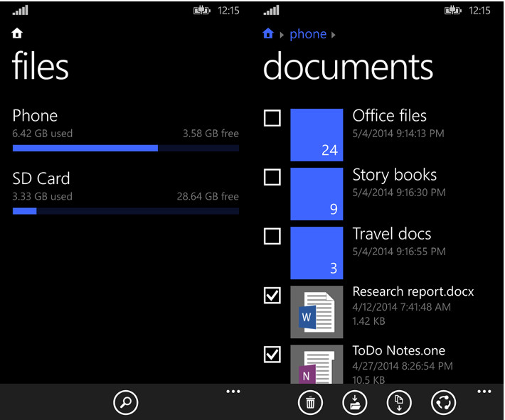Check the Story books checkbox
The width and height of the screenshot is (505, 420).
tap(272, 177)
